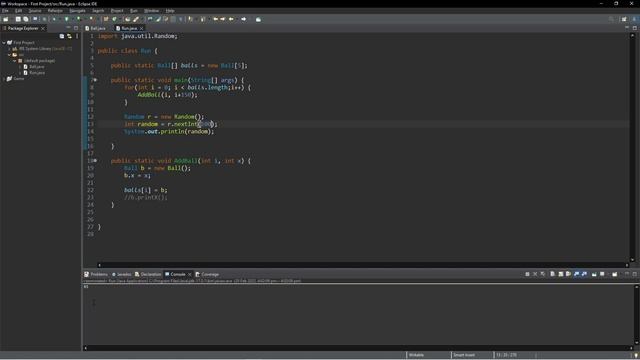Collapse the src folder node
The height and width of the screenshot is (360, 640).
9,55
